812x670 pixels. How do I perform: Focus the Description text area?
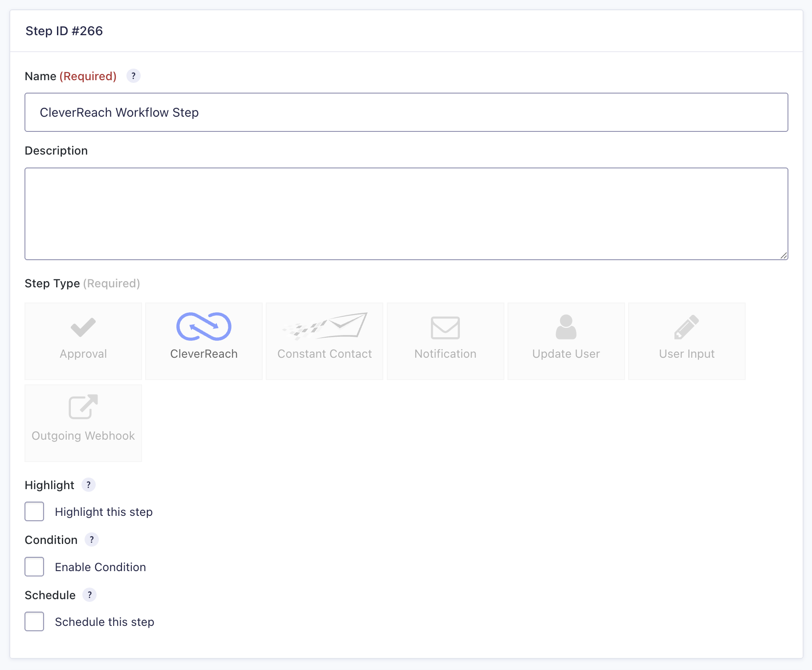[406, 214]
